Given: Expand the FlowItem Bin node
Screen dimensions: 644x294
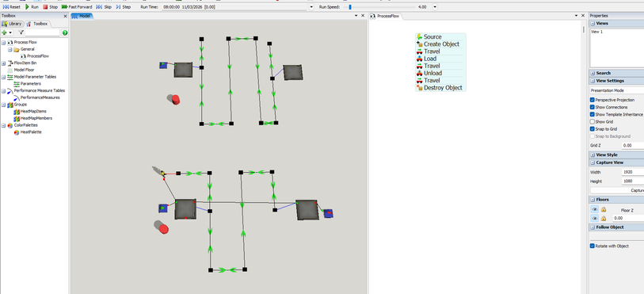Looking at the screenshot, I should point(3,63).
